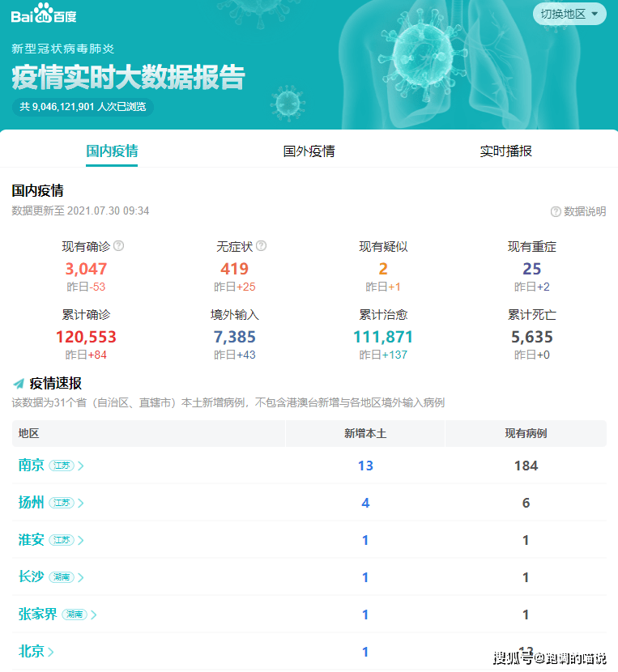The width and height of the screenshot is (618, 672).
Task: Click help icon next to 无症状
Action: tap(261, 246)
